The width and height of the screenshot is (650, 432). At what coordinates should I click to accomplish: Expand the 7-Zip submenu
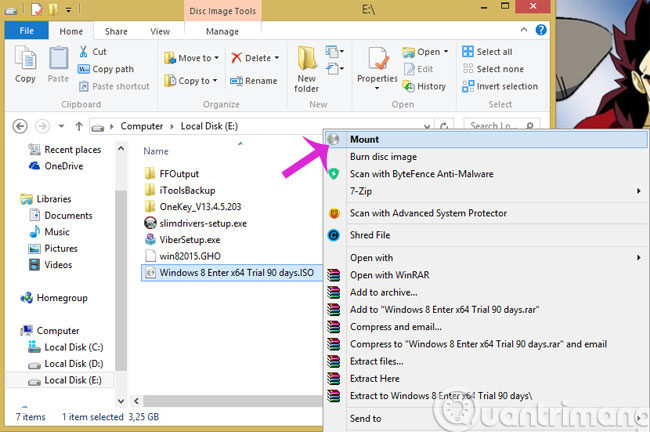point(639,191)
